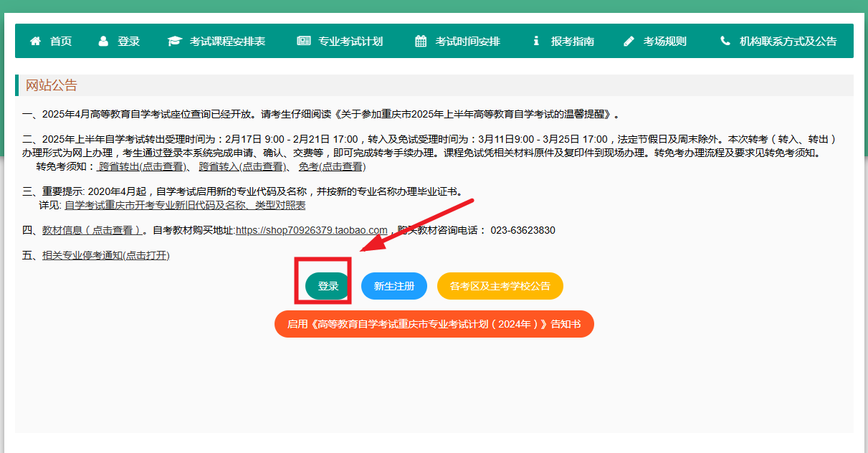Open the 考试课程安排表 menu item

[227, 42]
